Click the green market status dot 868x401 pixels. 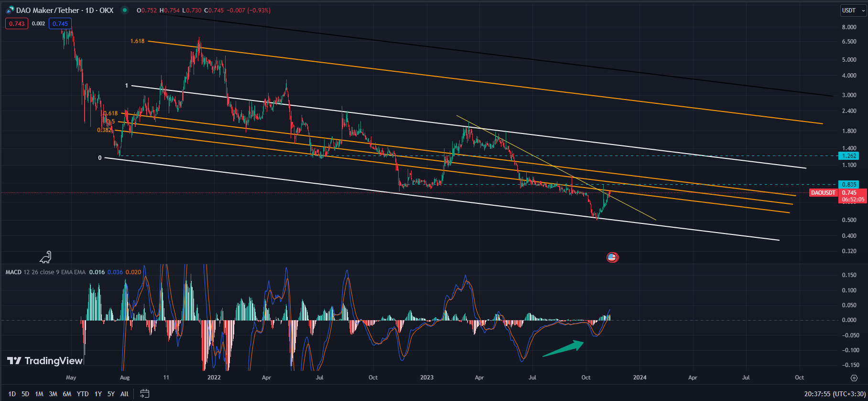click(x=125, y=10)
